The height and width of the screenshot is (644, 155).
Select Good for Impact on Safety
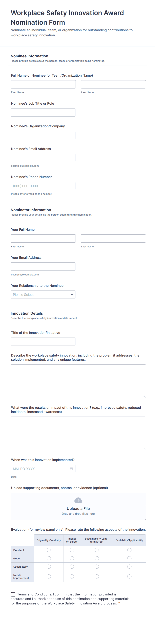click(x=72, y=558)
